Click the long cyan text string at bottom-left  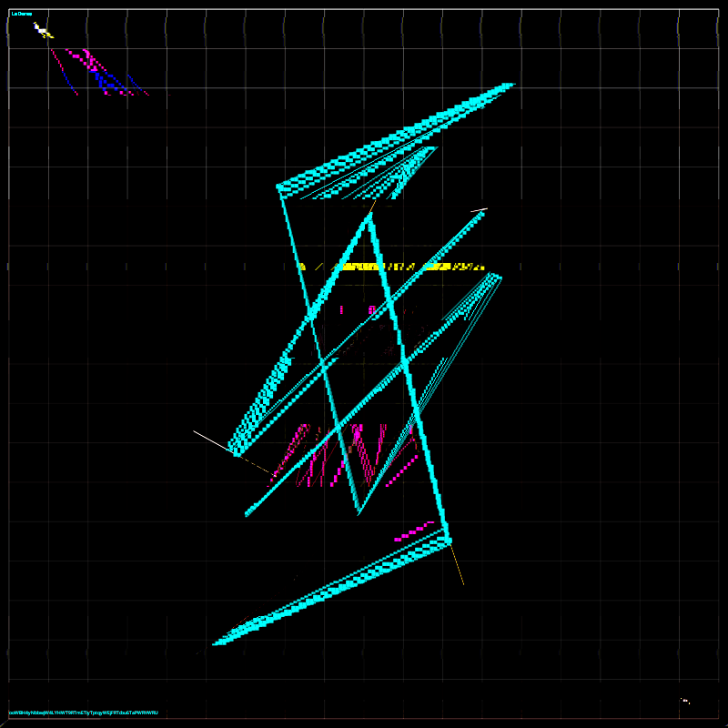84,713
